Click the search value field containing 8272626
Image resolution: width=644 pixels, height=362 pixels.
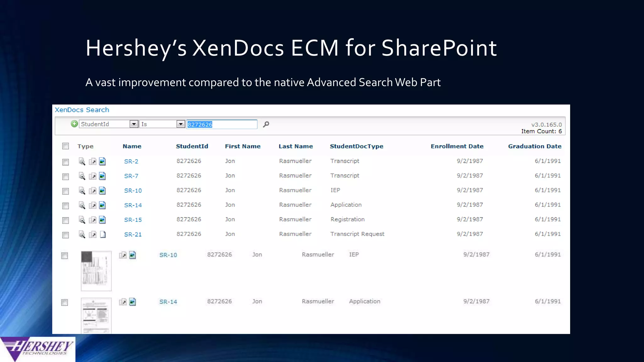(222, 124)
